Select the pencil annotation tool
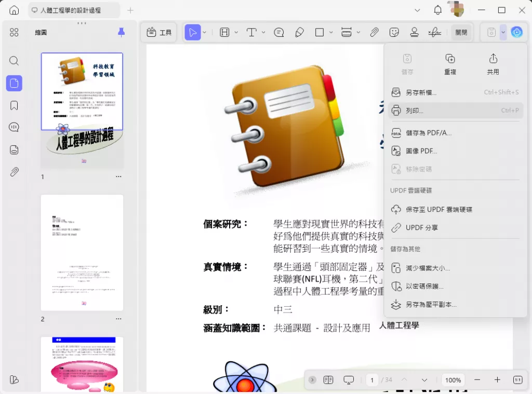 pyautogui.click(x=300, y=32)
